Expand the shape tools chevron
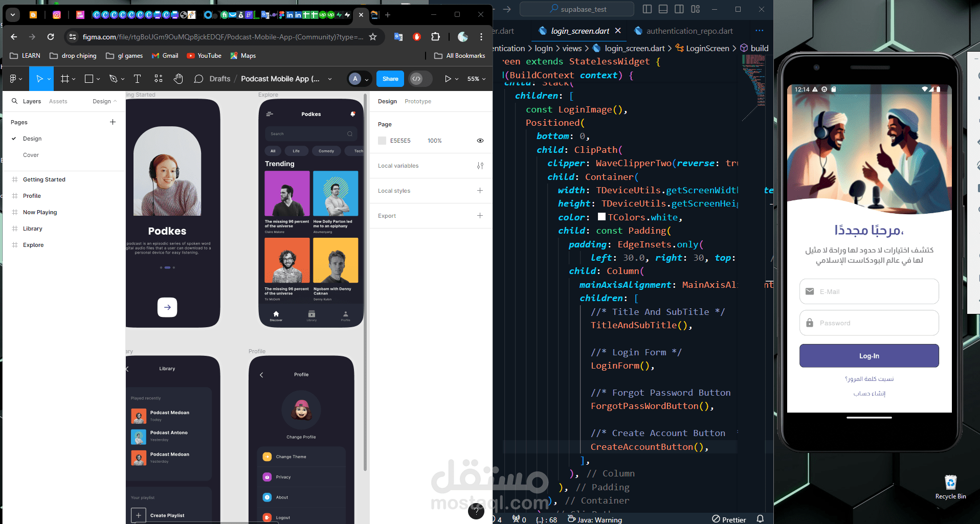Image resolution: width=980 pixels, height=524 pixels. pyautogui.click(x=98, y=79)
